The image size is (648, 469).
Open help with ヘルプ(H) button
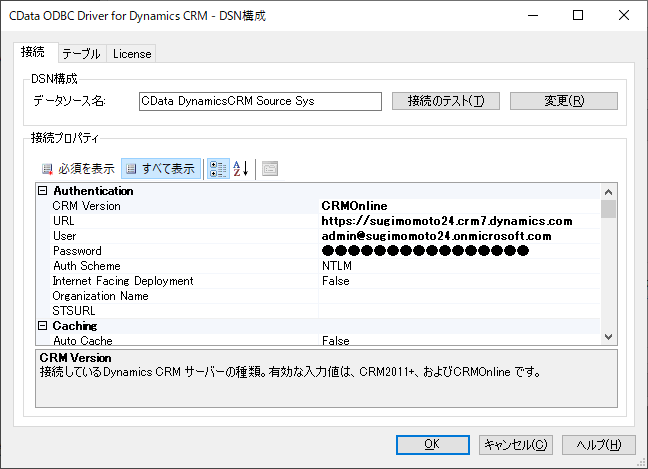pos(599,445)
